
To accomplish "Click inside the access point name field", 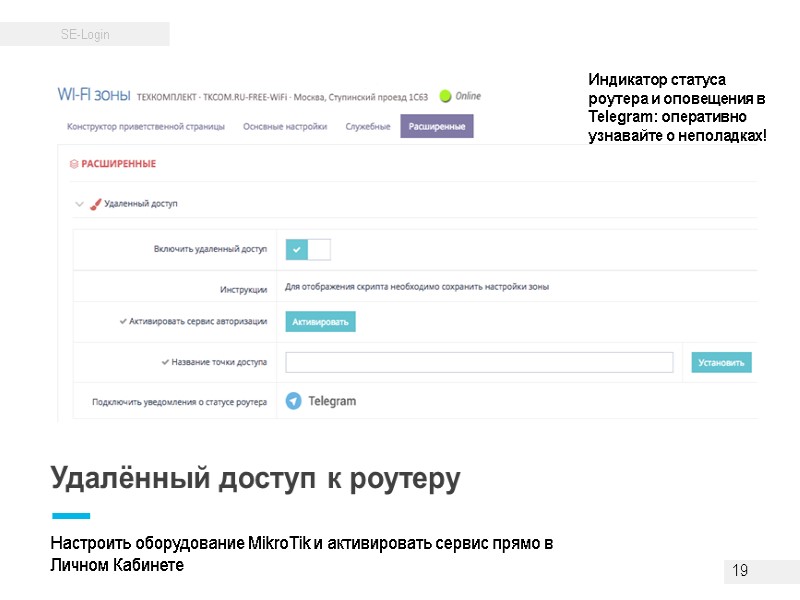I will (480, 361).
